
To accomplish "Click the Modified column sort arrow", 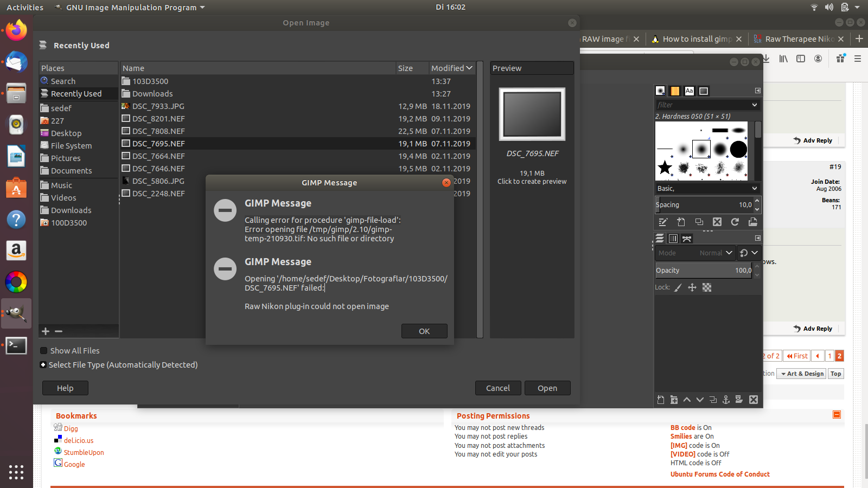I will pos(469,68).
